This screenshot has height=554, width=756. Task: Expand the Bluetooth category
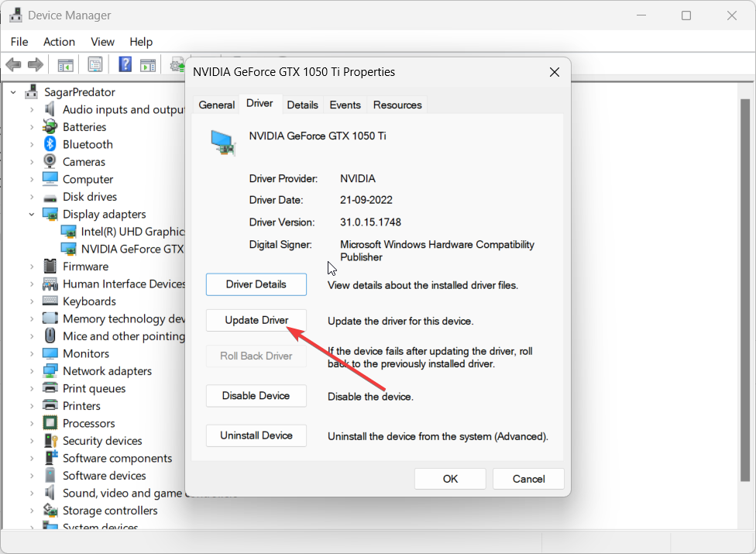point(31,145)
